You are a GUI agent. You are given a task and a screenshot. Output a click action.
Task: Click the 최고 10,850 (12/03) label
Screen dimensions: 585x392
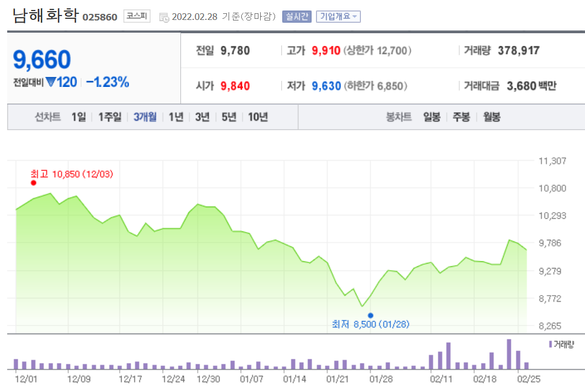[x=71, y=174]
